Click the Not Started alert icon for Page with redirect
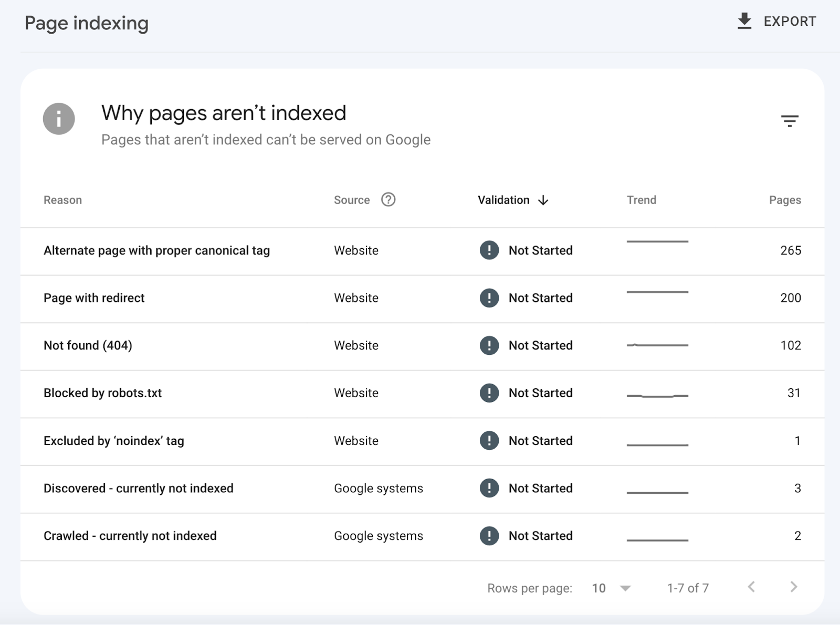 (x=489, y=298)
